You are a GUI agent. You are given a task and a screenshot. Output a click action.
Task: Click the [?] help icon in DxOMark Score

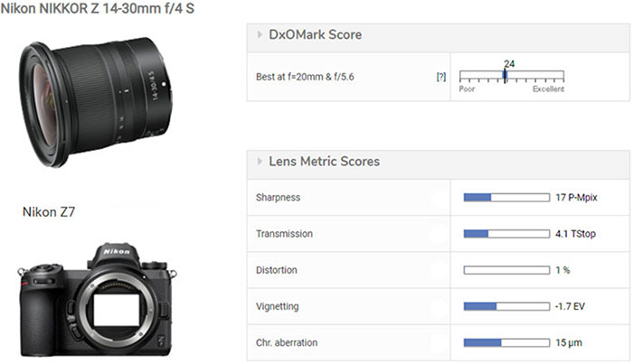tap(441, 78)
